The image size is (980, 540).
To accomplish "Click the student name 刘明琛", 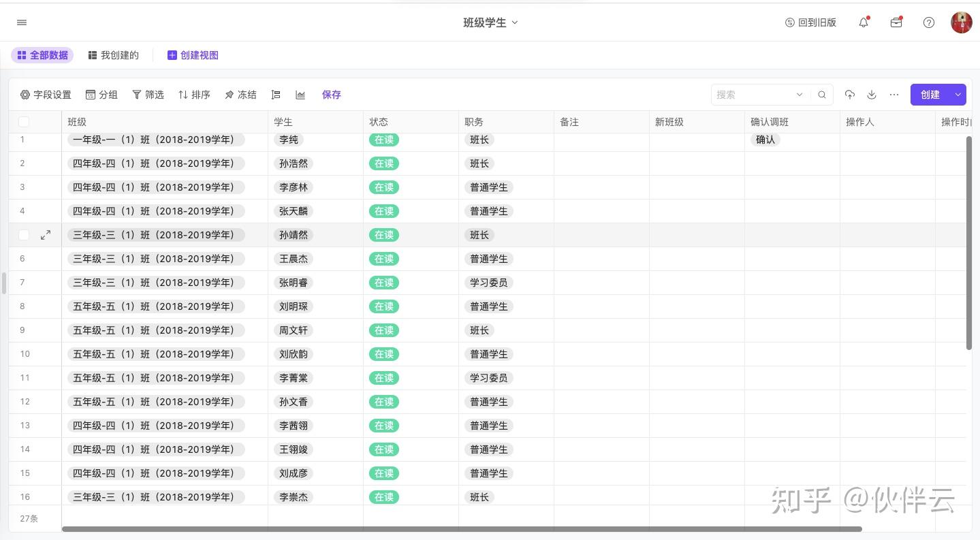I will pos(294,306).
